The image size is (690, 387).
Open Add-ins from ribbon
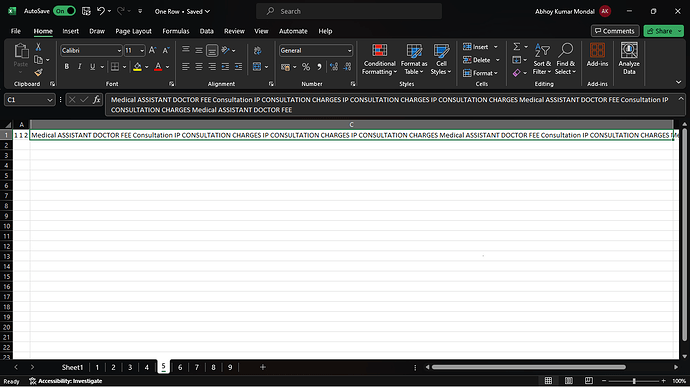597,55
